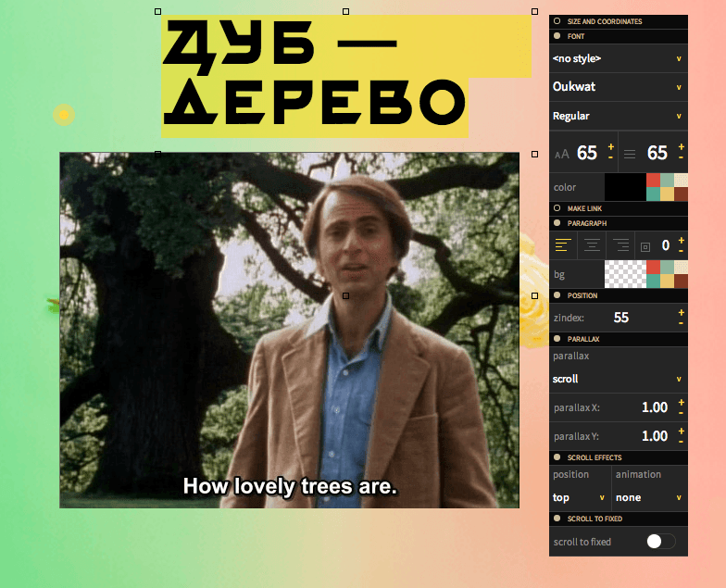Increase font size with plus
Image resolution: width=726 pixels, height=588 pixels.
pyautogui.click(x=611, y=146)
